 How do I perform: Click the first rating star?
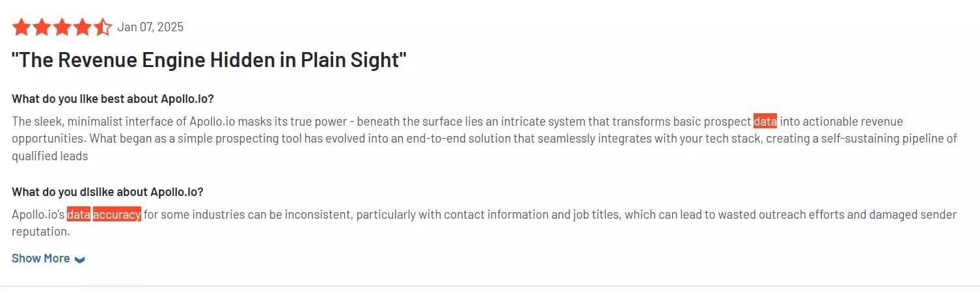(21, 27)
